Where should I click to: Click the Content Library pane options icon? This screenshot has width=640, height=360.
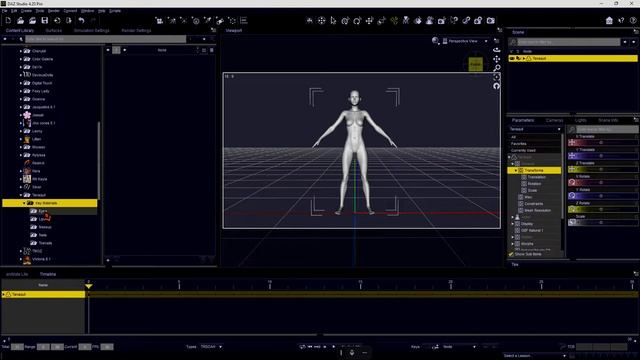point(213,30)
